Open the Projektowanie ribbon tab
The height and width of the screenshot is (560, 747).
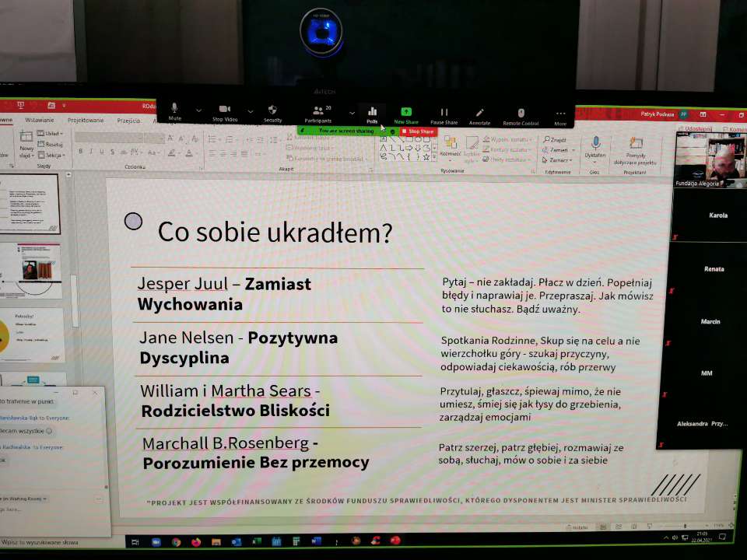click(x=85, y=121)
